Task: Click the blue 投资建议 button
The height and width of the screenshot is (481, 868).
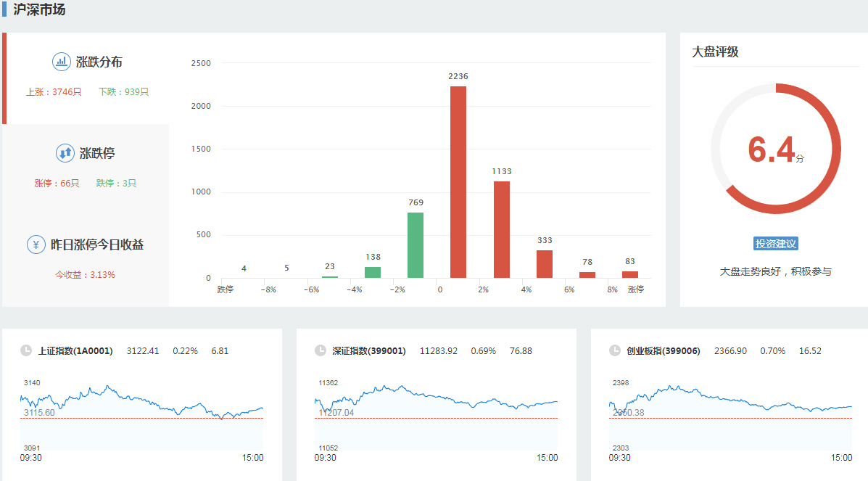Action: (775, 244)
